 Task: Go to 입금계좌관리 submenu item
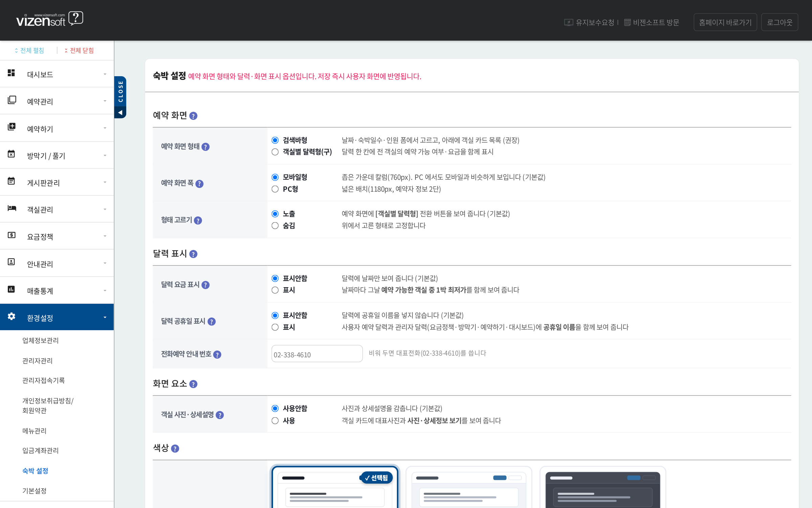tap(41, 450)
